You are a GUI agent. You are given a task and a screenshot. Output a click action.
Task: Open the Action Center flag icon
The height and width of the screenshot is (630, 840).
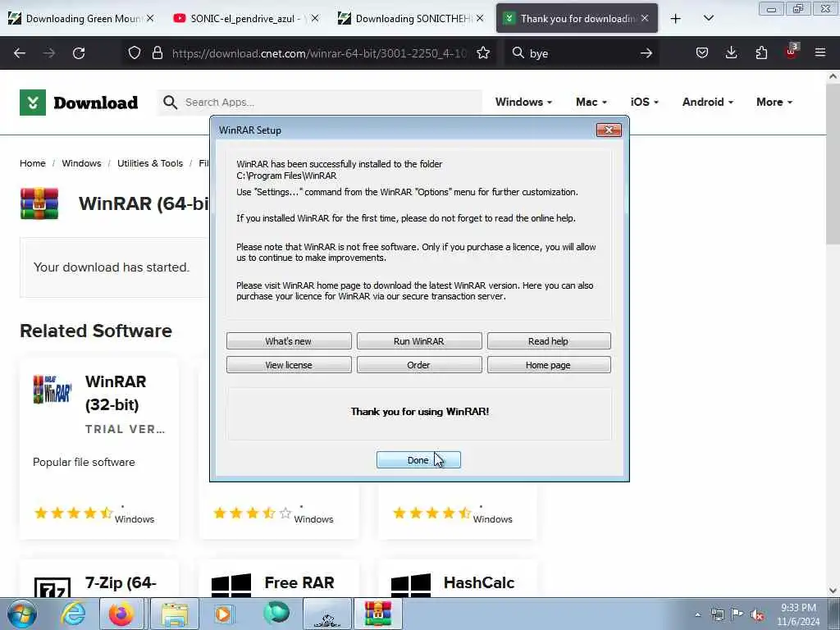coord(737,614)
